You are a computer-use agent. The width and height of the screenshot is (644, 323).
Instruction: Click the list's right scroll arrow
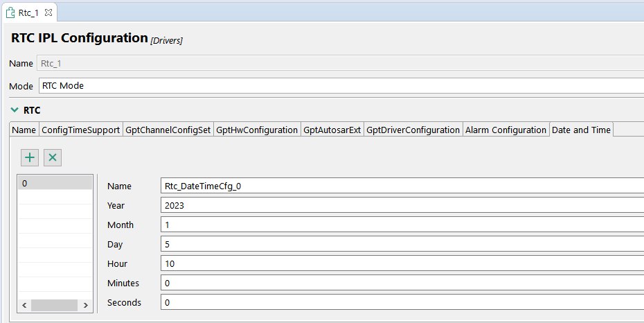pyautogui.click(x=85, y=305)
